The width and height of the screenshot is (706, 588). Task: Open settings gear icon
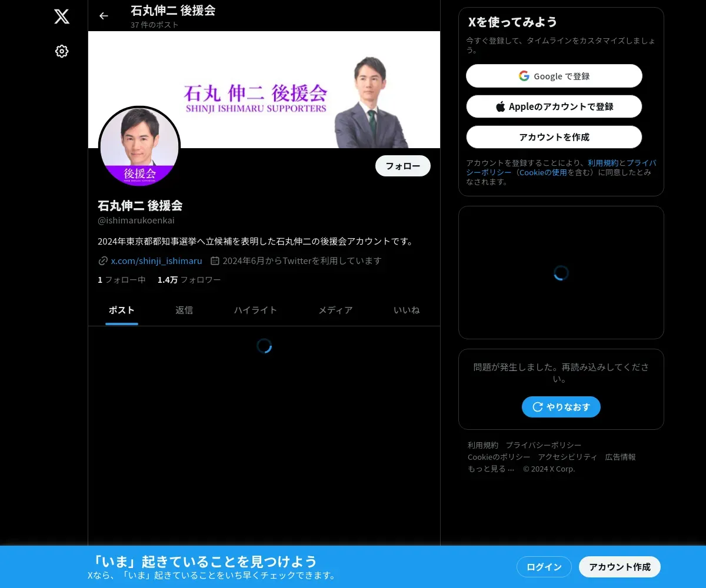(x=62, y=51)
